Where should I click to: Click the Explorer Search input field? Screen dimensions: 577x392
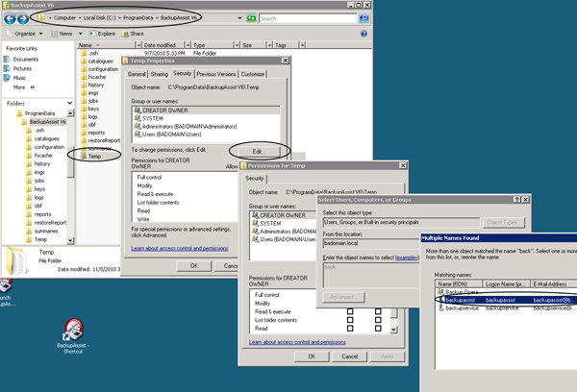click(x=308, y=18)
